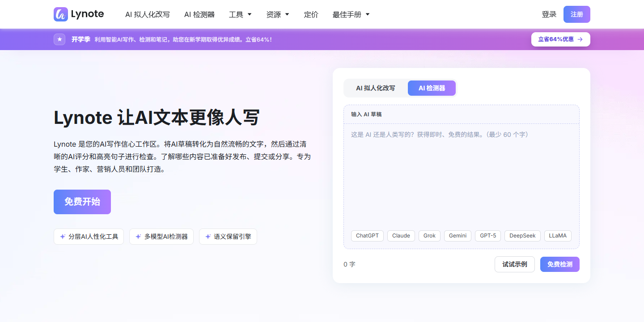Click the 开学季 banner title
This screenshot has width=644, height=322.
pos(81,39)
